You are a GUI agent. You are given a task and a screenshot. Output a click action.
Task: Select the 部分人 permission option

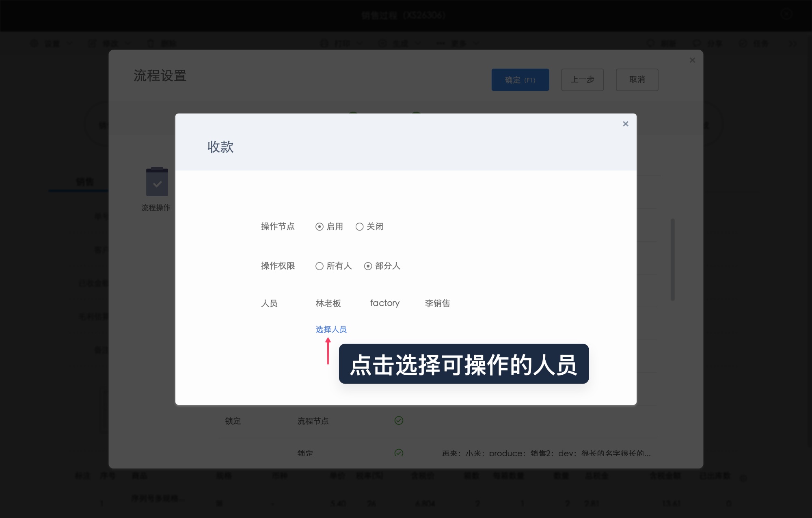coord(368,266)
